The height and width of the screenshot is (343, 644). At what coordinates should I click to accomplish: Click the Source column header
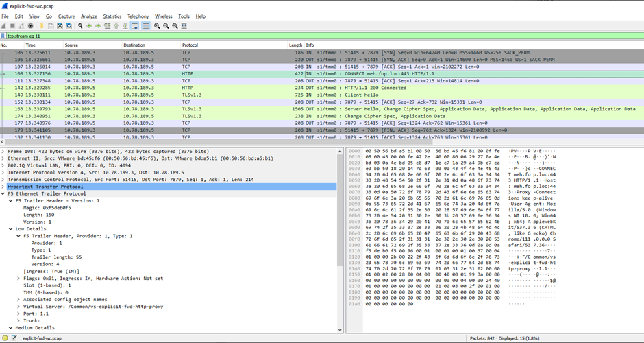point(72,45)
